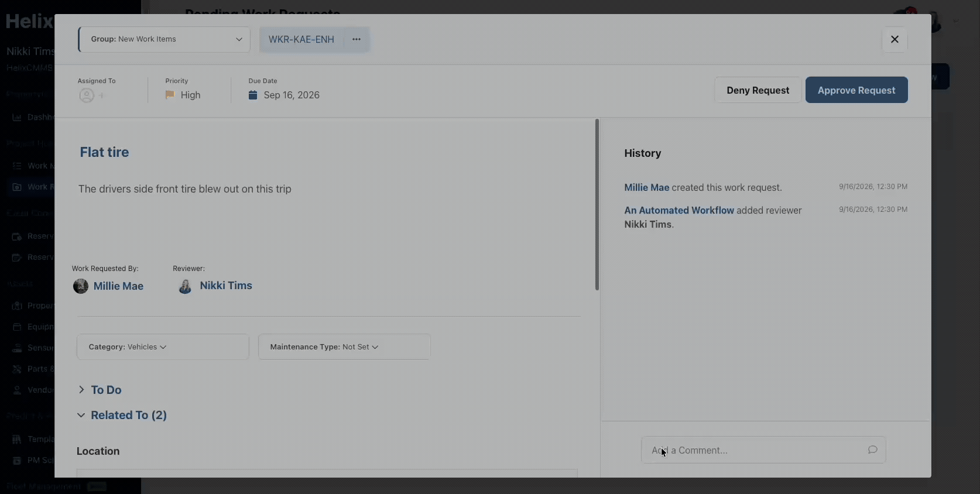Viewport: 980px width, 494px height.
Task: Click Millie Mae's avatar photo
Action: [x=81, y=286]
